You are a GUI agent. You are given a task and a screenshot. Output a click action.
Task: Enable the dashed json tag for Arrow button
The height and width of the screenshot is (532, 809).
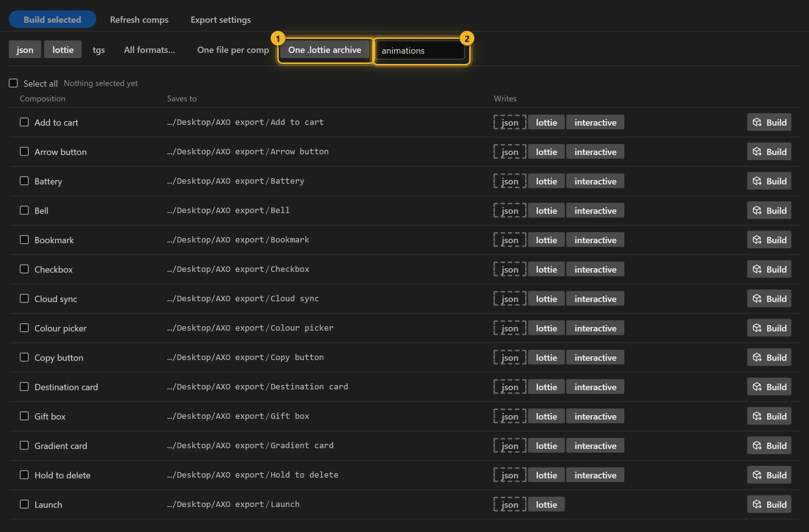(x=510, y=152)
